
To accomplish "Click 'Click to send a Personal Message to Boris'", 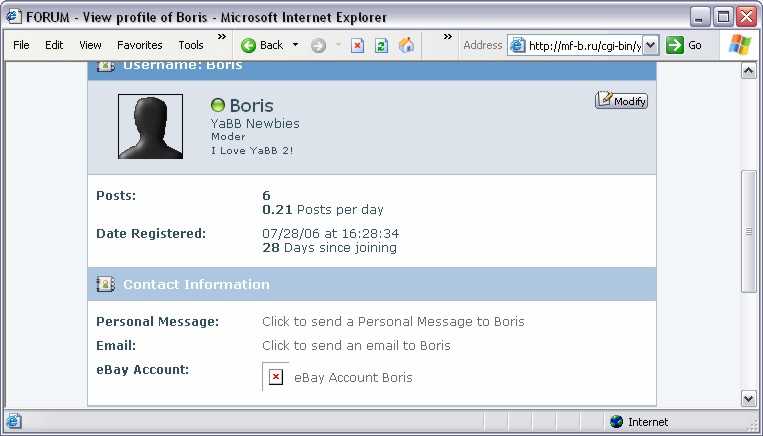I will [x=393, y=322].
